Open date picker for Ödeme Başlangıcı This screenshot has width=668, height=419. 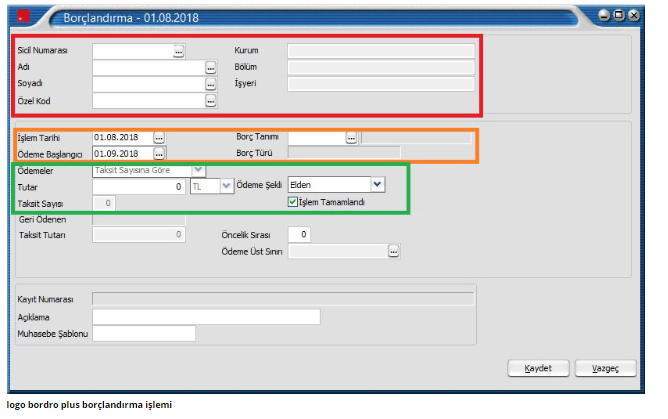(x=159, y=154)
